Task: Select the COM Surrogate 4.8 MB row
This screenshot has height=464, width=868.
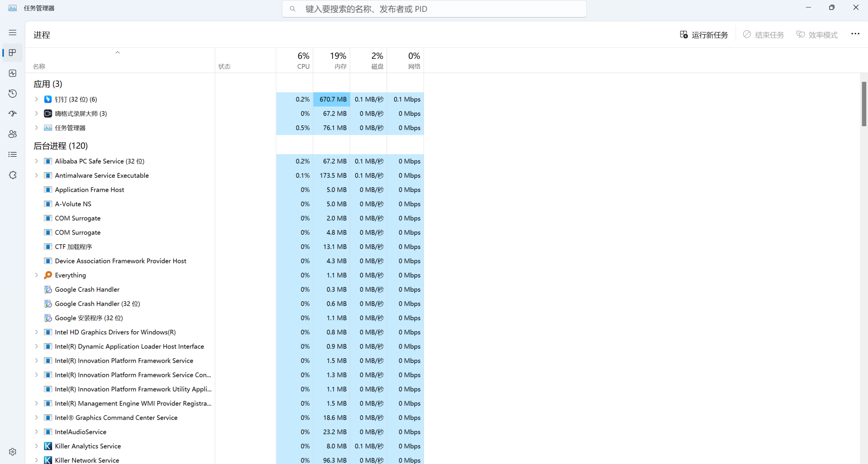Action: click(x=225, y=232)
